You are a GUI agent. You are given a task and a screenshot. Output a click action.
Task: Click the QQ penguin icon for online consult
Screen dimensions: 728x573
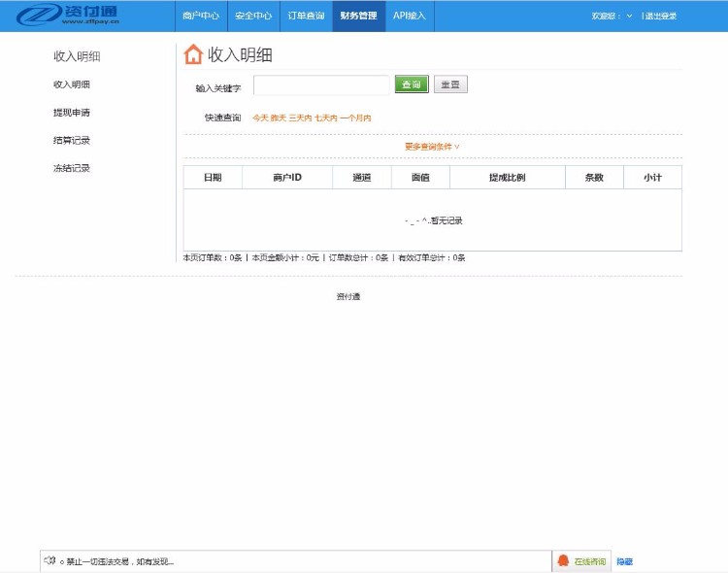point(563,561)
